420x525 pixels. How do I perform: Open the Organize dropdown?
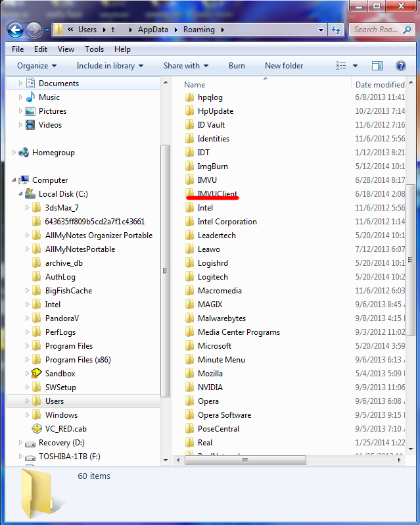click(37, 66)
